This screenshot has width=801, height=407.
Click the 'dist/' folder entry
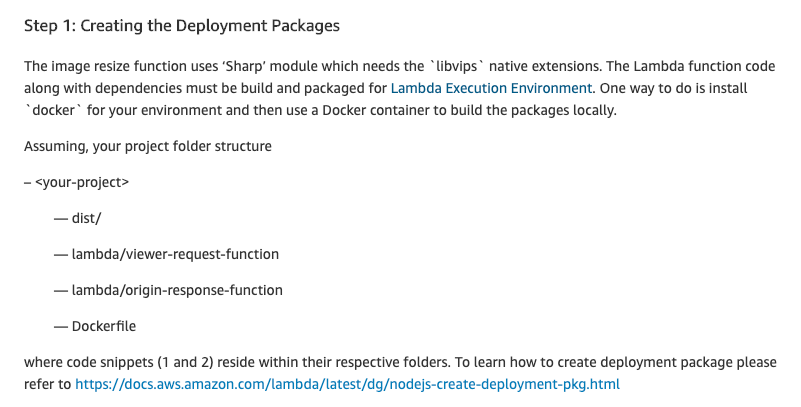coord(86,218)
